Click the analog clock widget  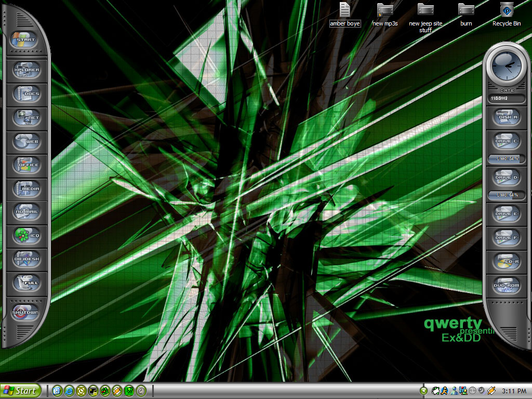506,68
